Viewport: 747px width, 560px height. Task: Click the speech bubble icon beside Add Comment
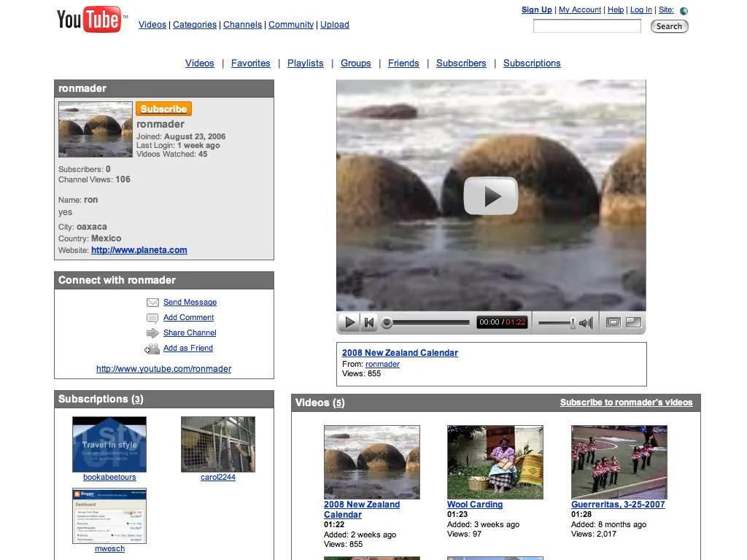[152, 318]
